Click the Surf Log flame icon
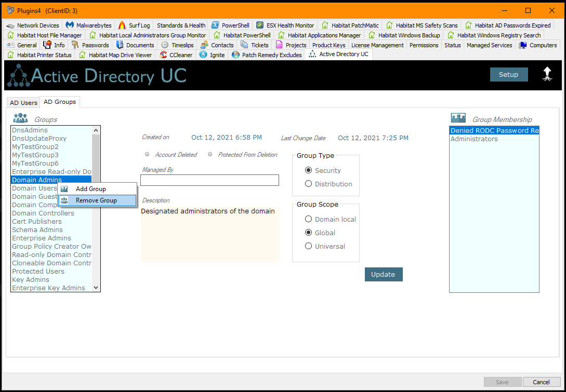The height and width of the screenshot is (392, 566). pos(122,25)
